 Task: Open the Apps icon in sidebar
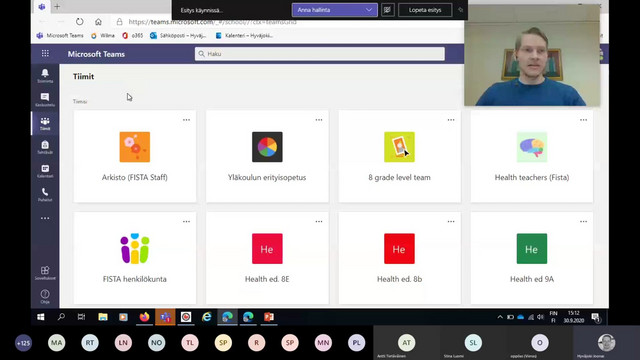[45, 273]
